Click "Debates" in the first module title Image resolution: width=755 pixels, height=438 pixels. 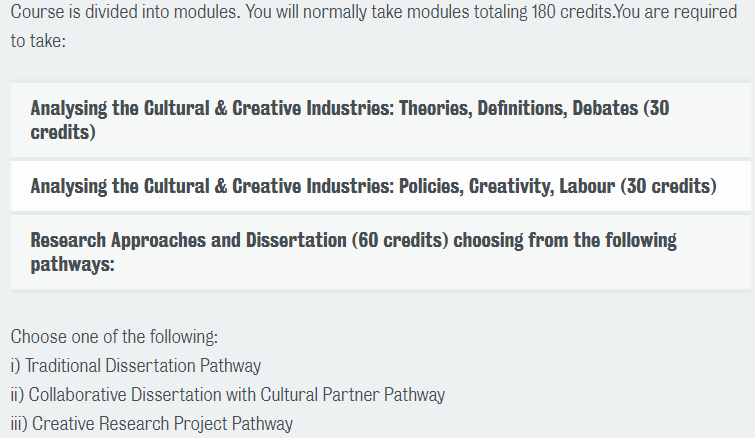(605, 108)
